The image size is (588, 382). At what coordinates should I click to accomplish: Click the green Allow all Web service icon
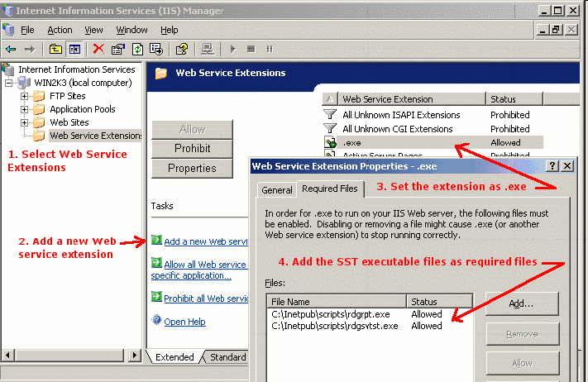(x=156, y=263)
